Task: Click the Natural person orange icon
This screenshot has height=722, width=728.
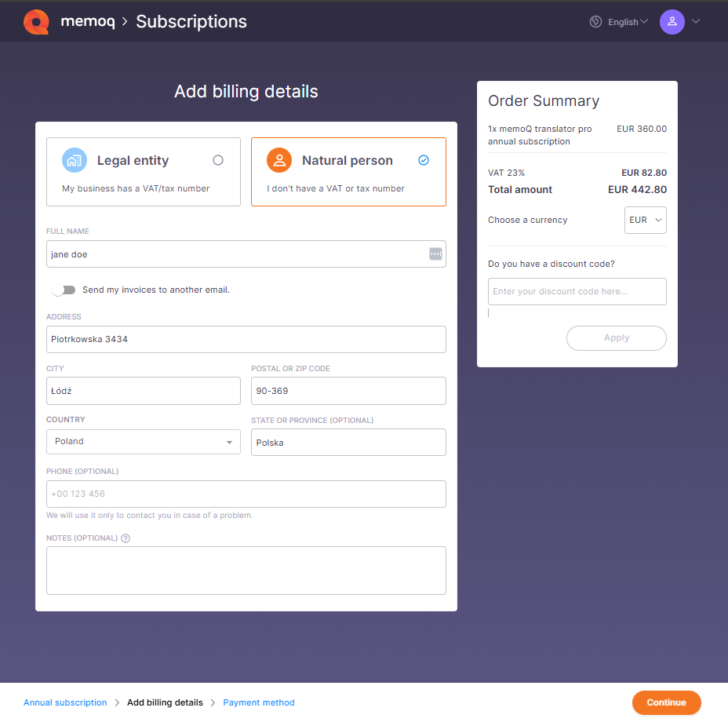Action: [279, 160]
